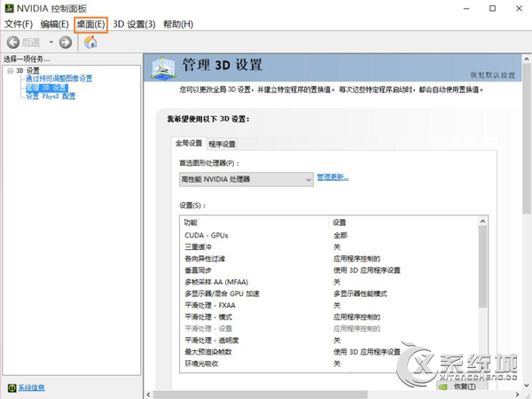Click 多显示器性能模式 value
Screen dimensions: 532x399
coord(360,293)
